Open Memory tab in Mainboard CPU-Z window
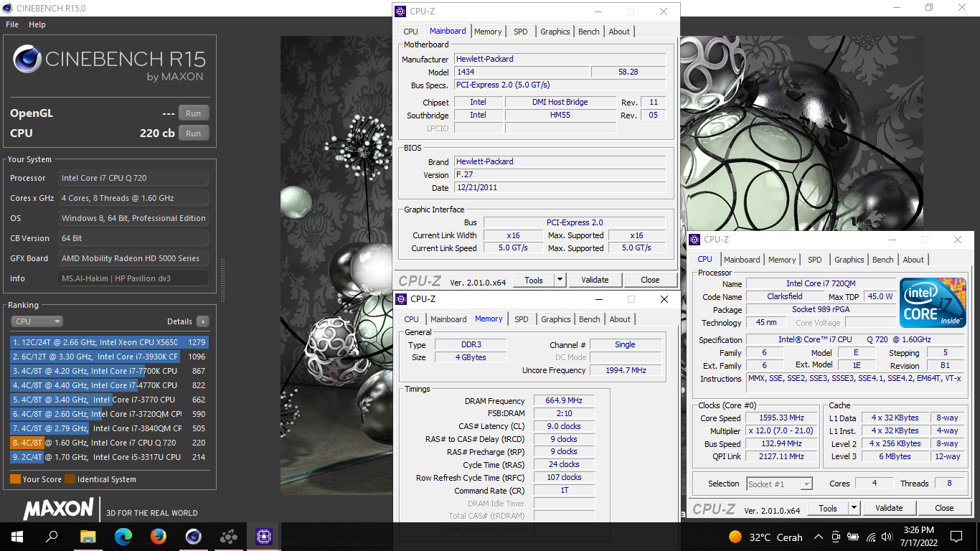Screen dimensions: 980x551 pyautogui.click(x=488, y=32)
